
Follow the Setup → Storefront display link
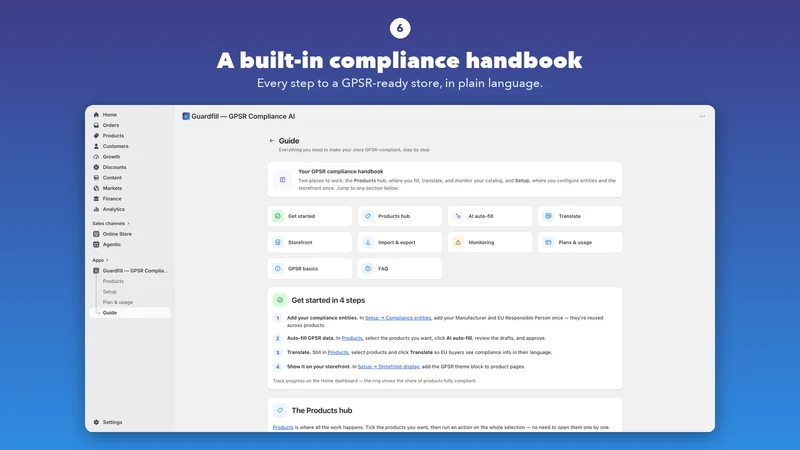coord(389,367)
